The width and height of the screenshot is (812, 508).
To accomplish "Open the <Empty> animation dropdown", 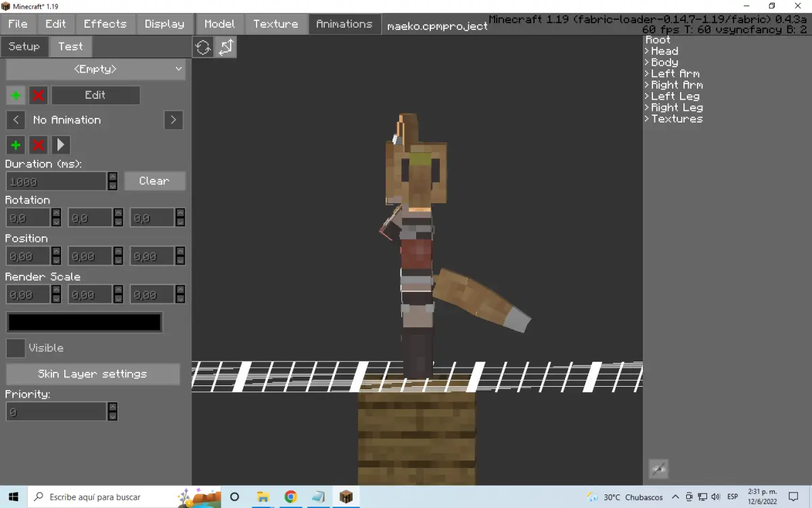I will click(95, 69).
